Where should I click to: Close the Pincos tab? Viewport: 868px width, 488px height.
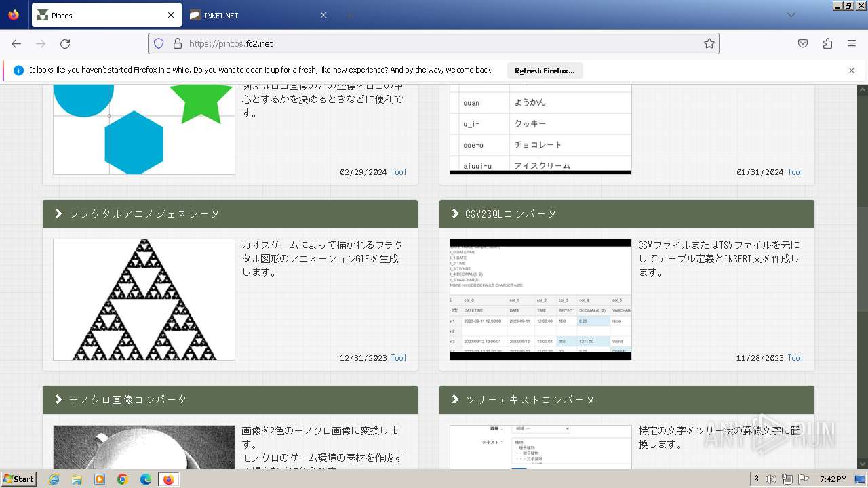pyautogui.click(x=171, y=15)
